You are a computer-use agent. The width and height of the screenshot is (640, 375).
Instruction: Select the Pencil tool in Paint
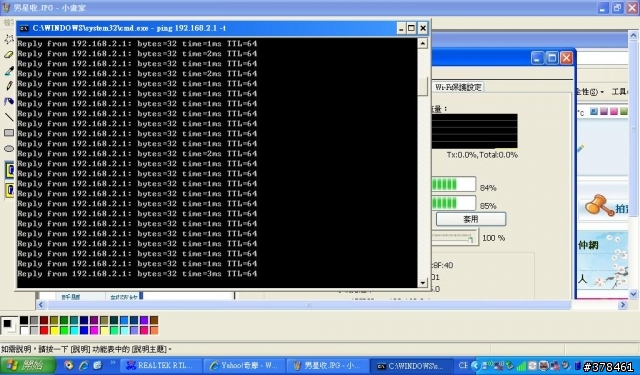click(x=9, y=86)
